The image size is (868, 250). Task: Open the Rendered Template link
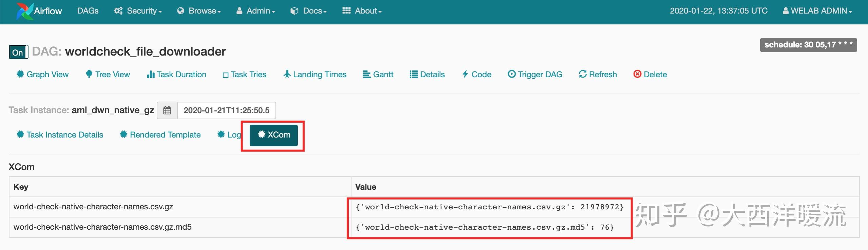pyautogui.click(x=160, y=135)
